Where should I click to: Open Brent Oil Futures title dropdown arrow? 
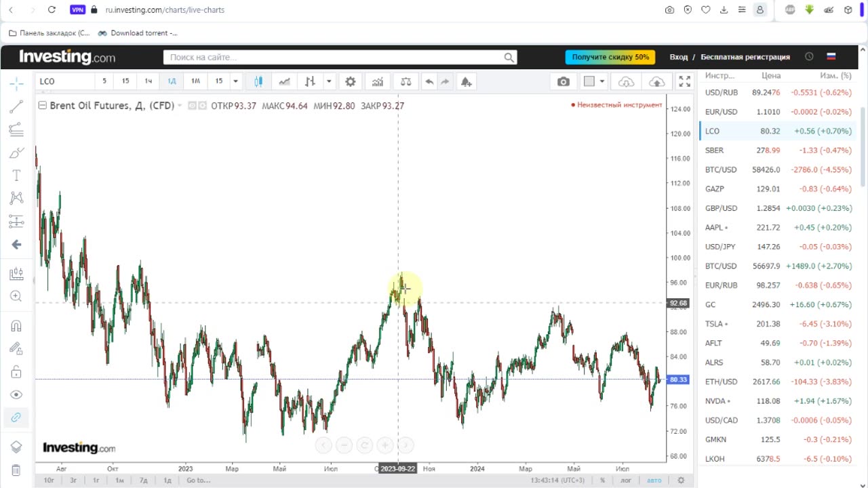(180, 106)
